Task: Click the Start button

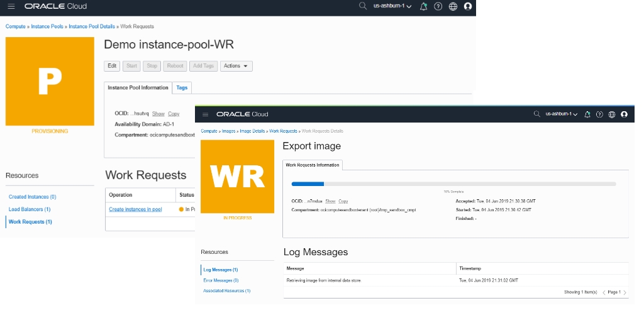Action: (x=132, y=66)
